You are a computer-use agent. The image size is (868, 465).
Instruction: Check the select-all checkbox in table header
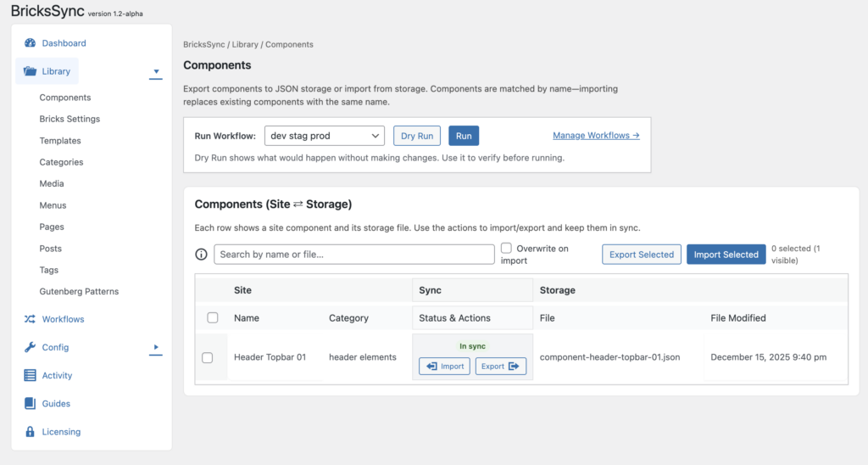(x=213, y=318)
